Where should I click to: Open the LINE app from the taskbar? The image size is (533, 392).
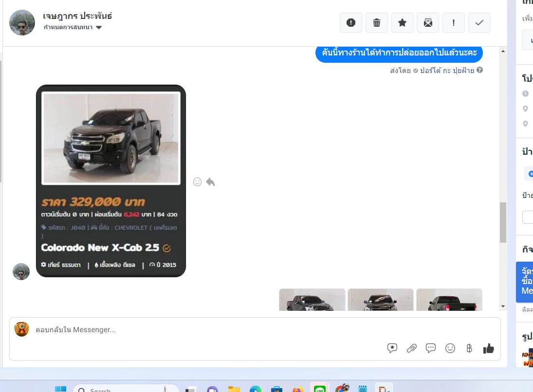320,389
